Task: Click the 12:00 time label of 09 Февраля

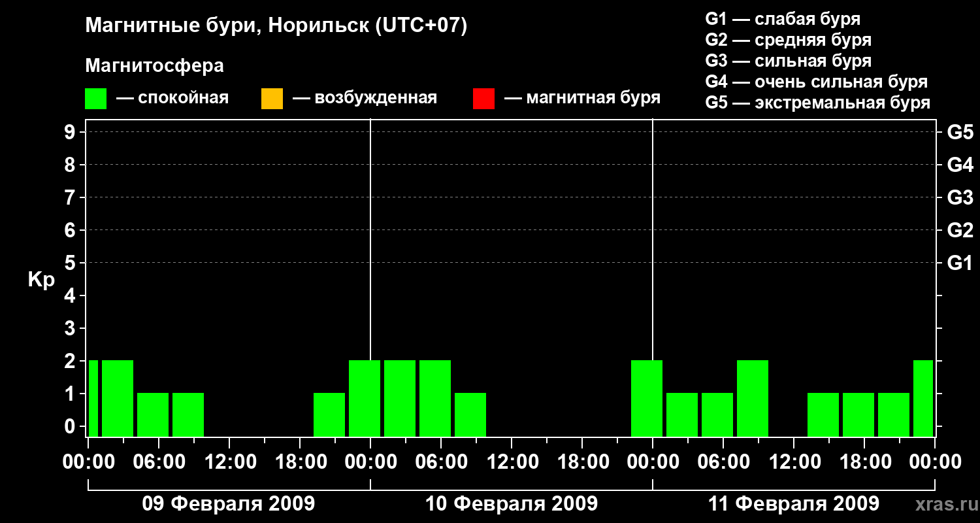Action: pyautogui.click(x=229, y=462)
